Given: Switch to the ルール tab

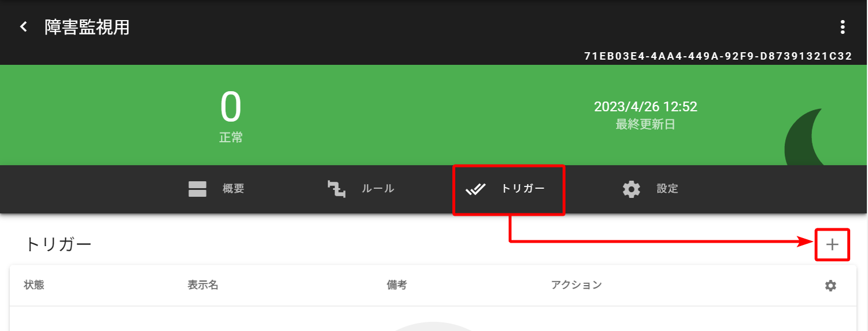Looking at the screenshot, I should (x=361, y=189).
